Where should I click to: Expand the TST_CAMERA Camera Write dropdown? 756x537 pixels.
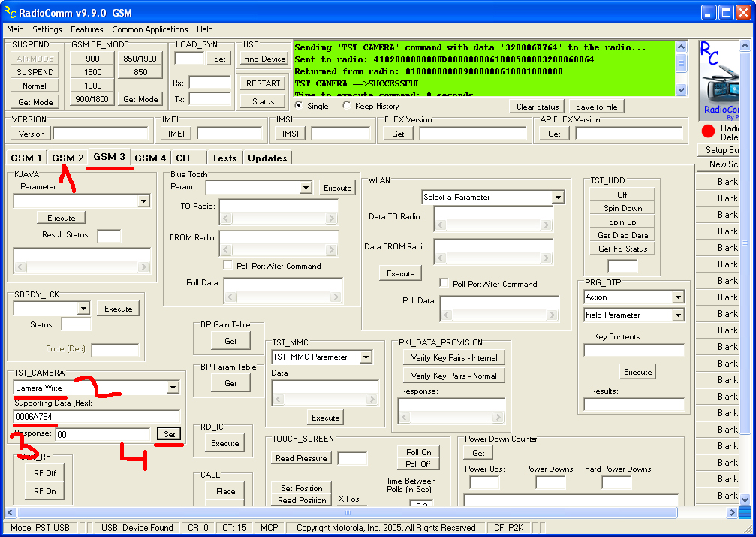click(173, 387)
